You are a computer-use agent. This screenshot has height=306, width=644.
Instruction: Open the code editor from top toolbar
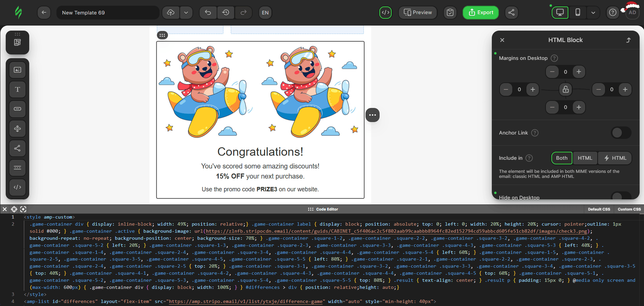point(385,13)
